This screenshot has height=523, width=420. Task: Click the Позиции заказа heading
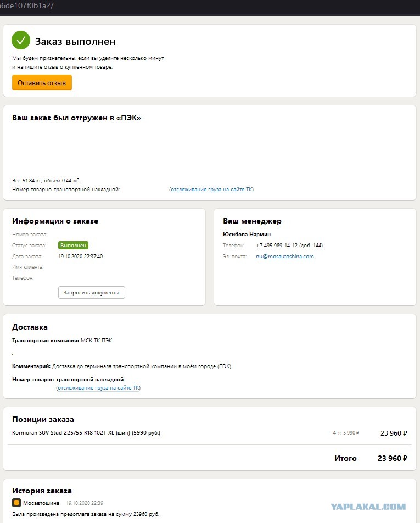[x=43, y=419]
